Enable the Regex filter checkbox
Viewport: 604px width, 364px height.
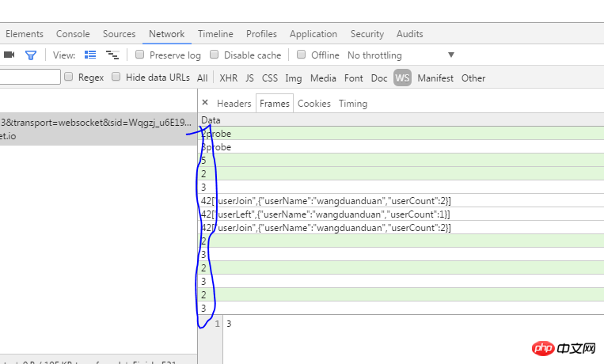coord(69,78)
